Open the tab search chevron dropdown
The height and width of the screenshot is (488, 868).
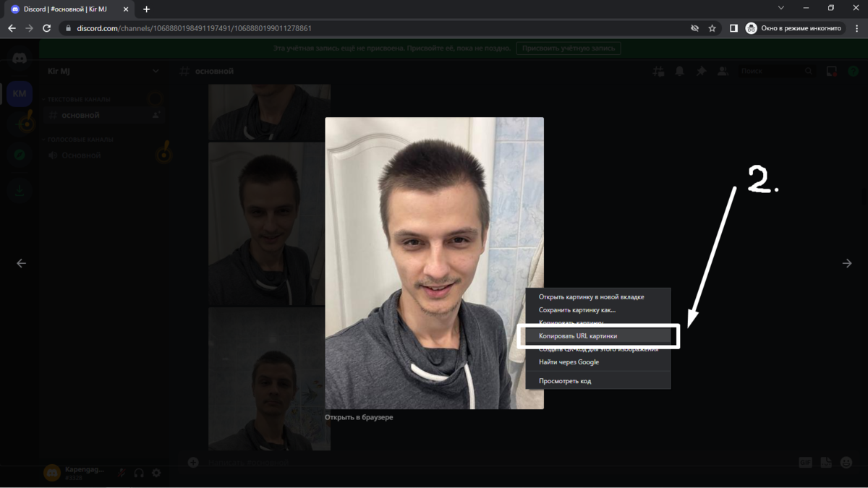781,8
